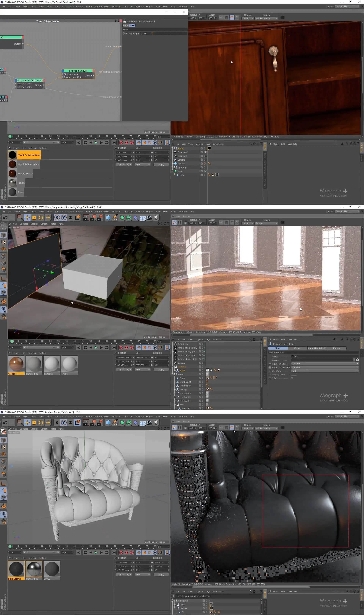364x615 pixels.
Task: Expand window 03 in Wood_Parquet object manager
Action: coord(174,393)
